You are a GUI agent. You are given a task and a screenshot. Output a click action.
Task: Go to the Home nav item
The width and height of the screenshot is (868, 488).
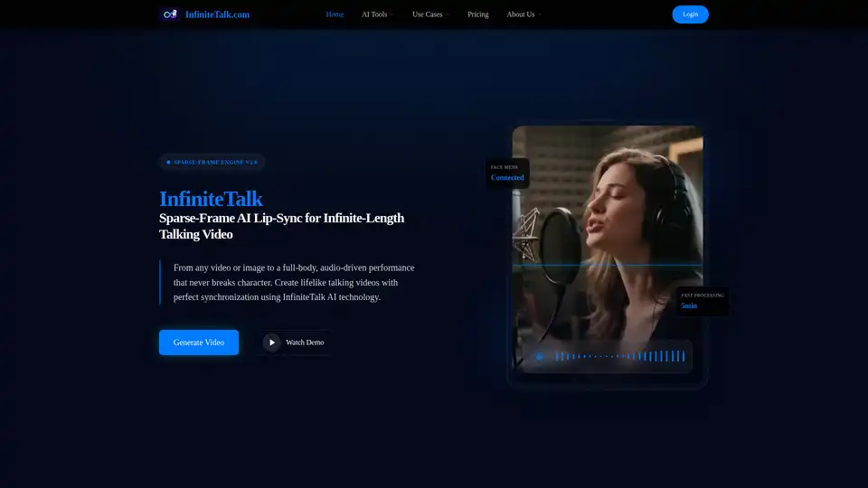click(335, 14)
